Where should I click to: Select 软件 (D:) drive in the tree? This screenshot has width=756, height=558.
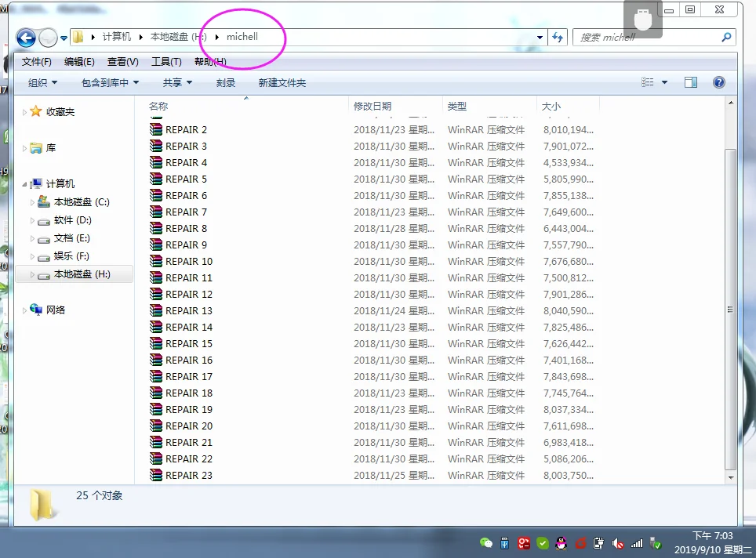point(72,220)
